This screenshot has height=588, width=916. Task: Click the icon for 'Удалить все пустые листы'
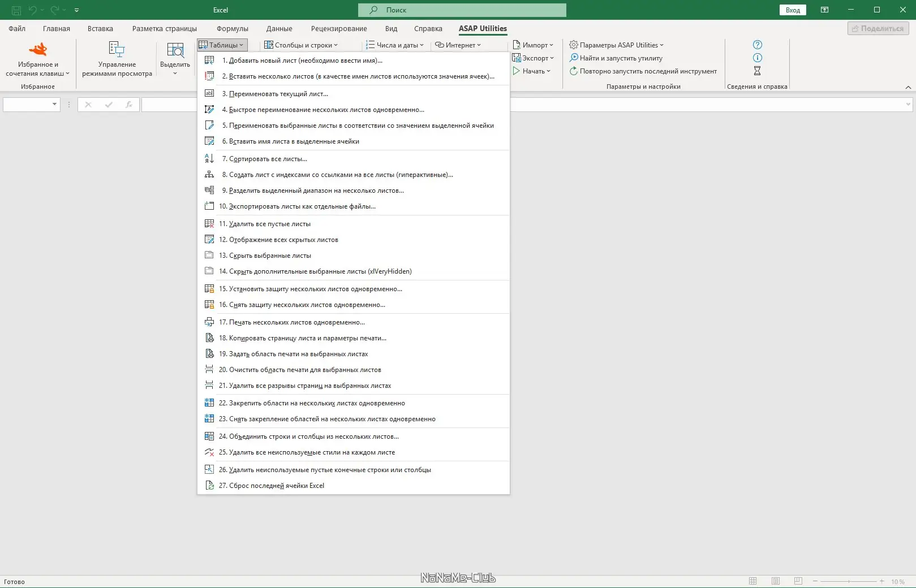(x=209, y=223)
